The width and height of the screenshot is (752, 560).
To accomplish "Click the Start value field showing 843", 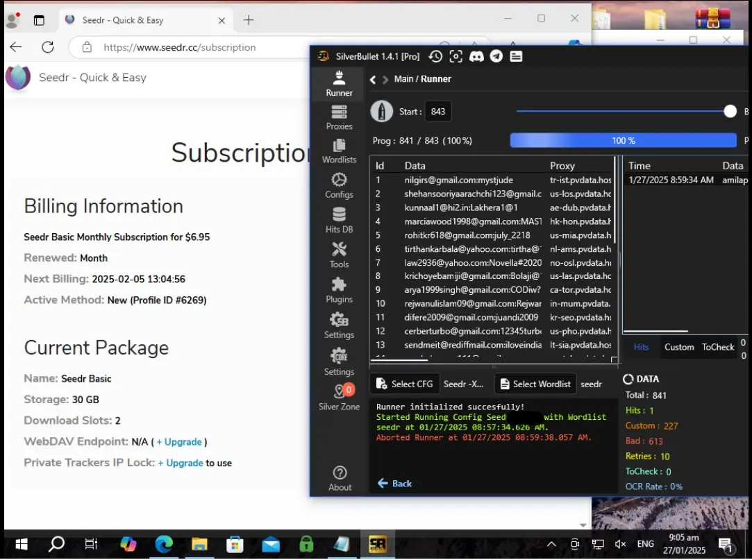I will pyautogui.click(x=438, y=112).
